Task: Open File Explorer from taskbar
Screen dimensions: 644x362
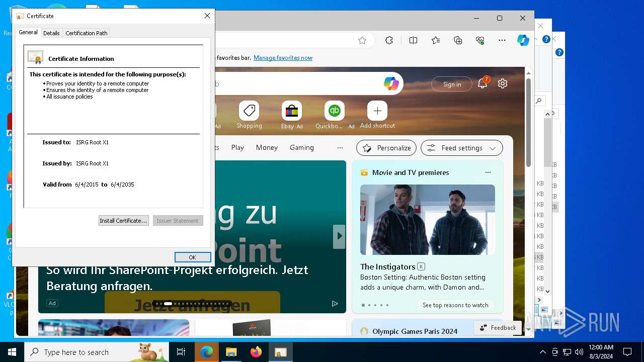Action: [x=231, y=352]
